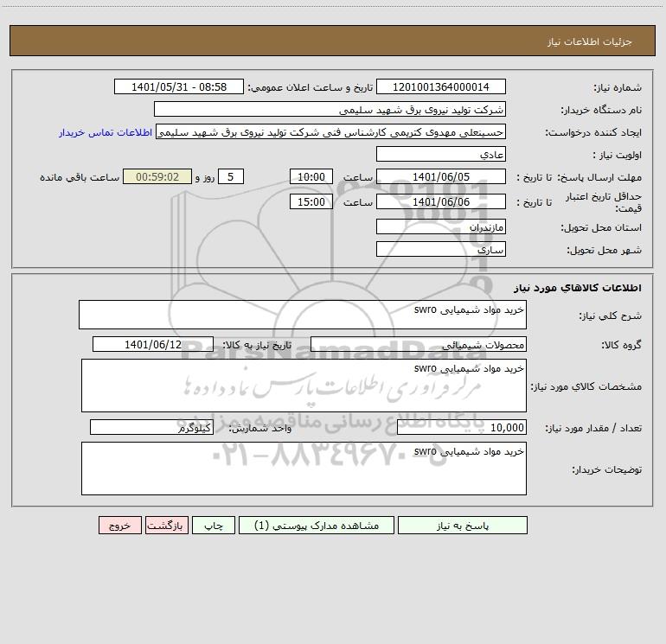666x644 pixels.
Task: Click the چاپ print button
Action: [x=214, y=526]
